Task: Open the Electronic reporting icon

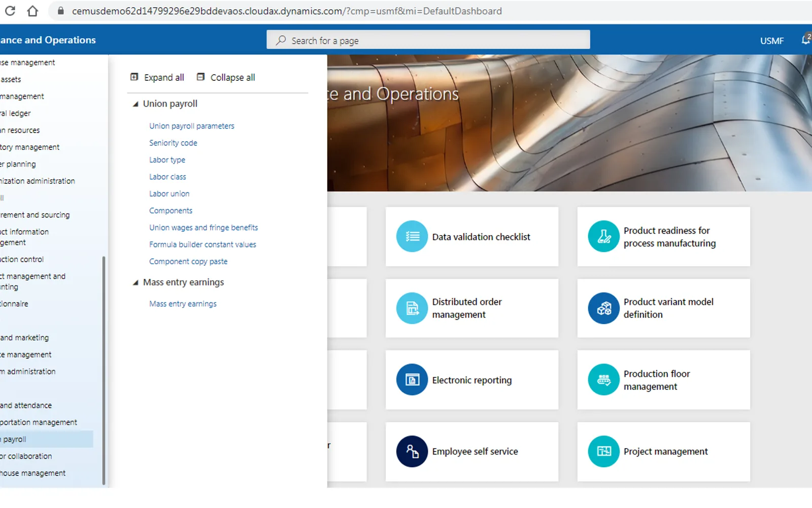Action: (412, 379)
